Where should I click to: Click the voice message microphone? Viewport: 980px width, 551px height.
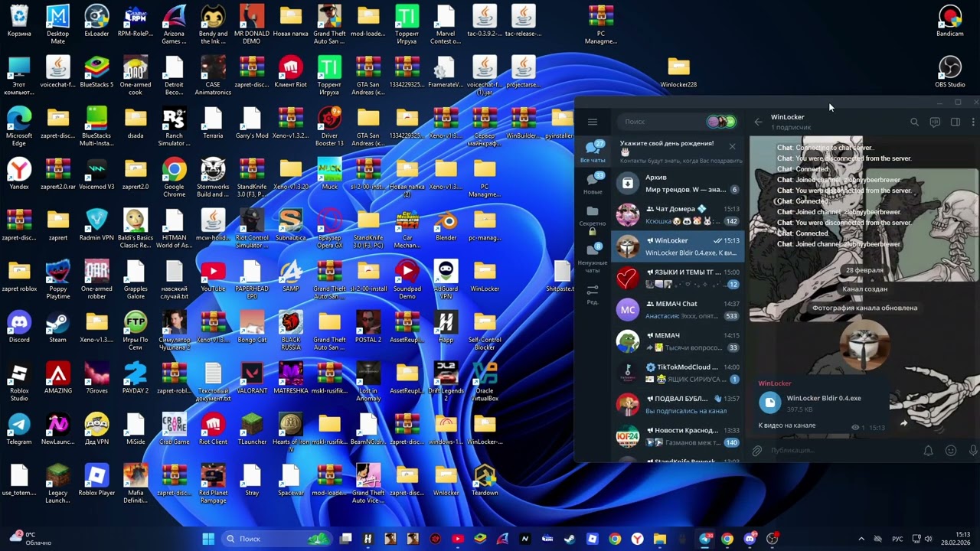tap(973, 451)
